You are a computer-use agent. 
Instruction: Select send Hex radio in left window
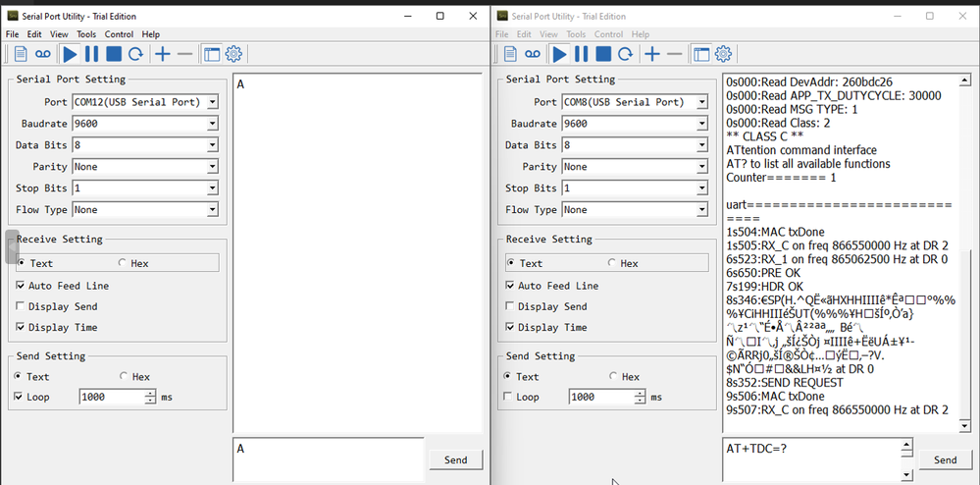click(124, 377)
